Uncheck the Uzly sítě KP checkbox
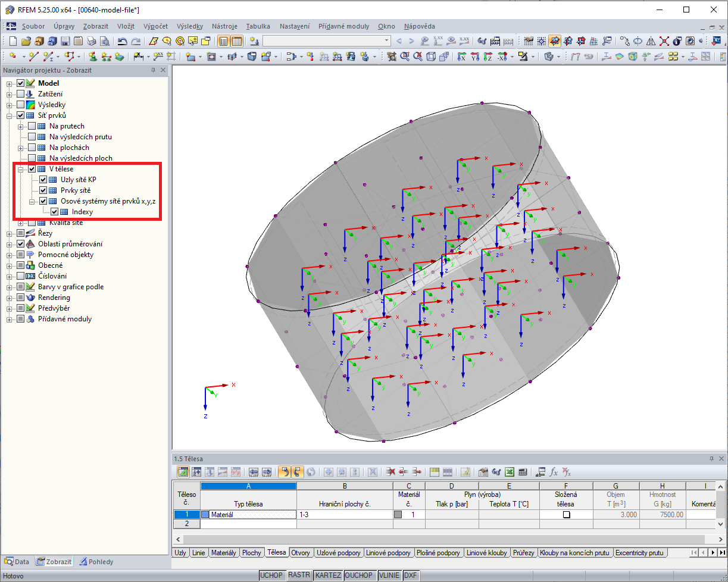The image size is (728, 582). point(43,180)
